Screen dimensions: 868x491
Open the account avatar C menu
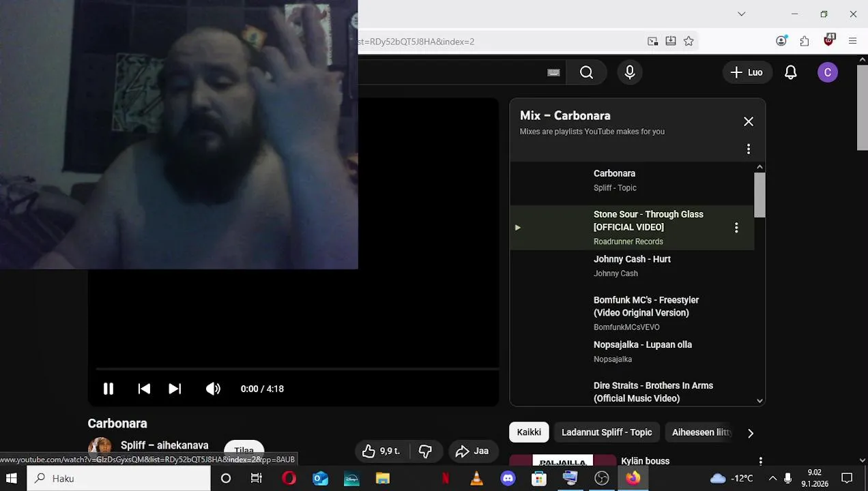827,72
